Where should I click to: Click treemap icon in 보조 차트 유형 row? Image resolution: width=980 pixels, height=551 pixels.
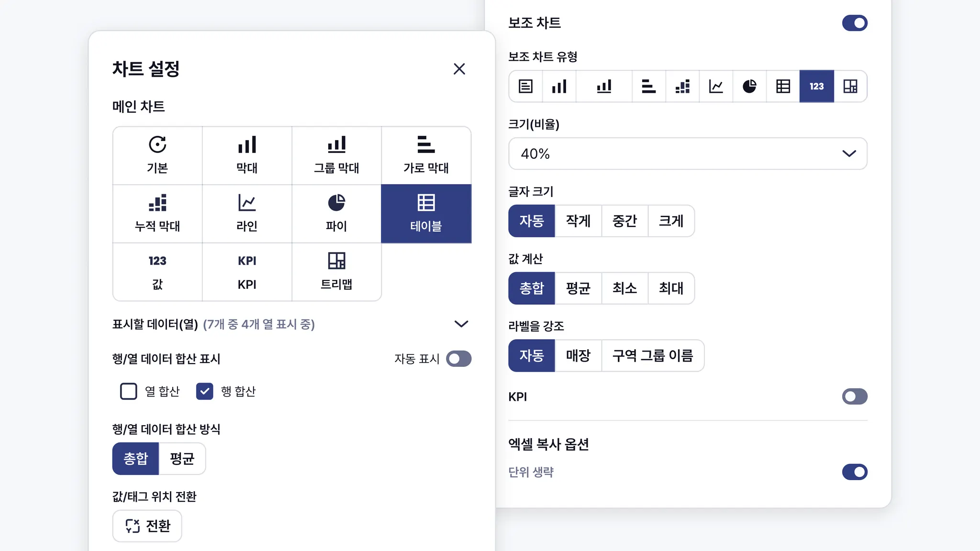click(850, 87)
